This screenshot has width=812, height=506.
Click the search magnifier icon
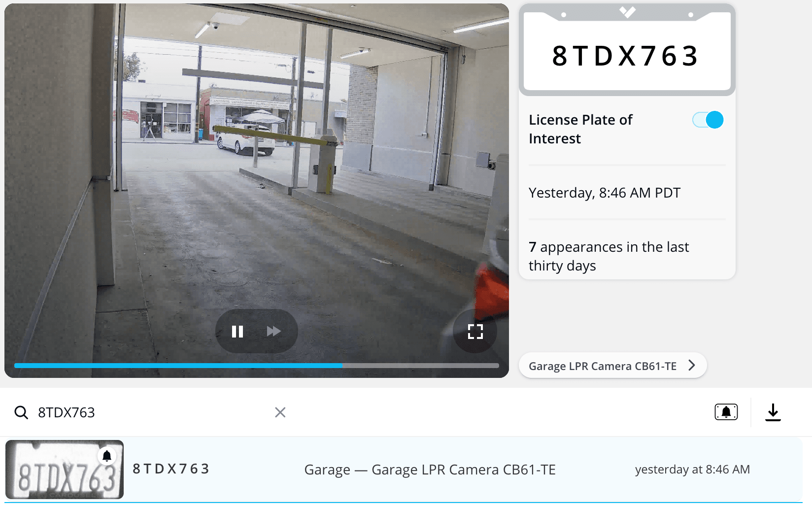click(21, 412)
